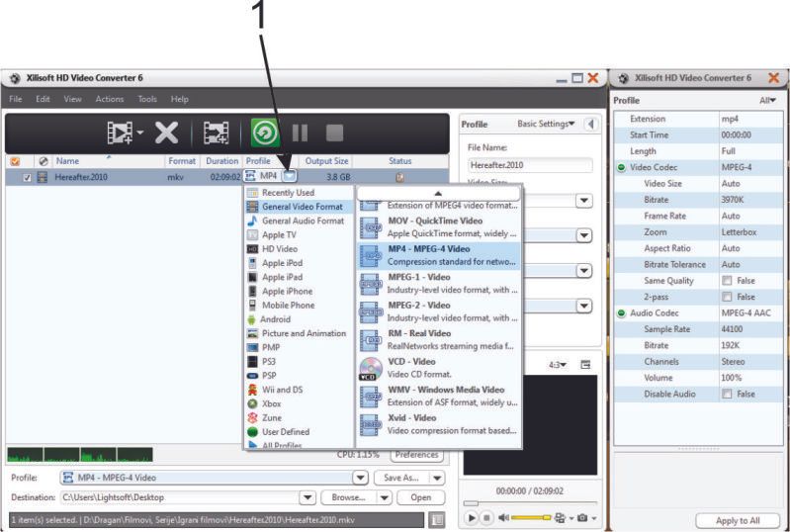Choose General Audio Format category

click(300, 221)
